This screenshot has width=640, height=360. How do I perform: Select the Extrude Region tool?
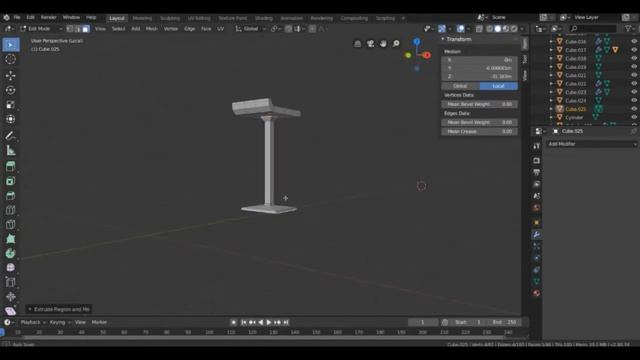[11, 167]
